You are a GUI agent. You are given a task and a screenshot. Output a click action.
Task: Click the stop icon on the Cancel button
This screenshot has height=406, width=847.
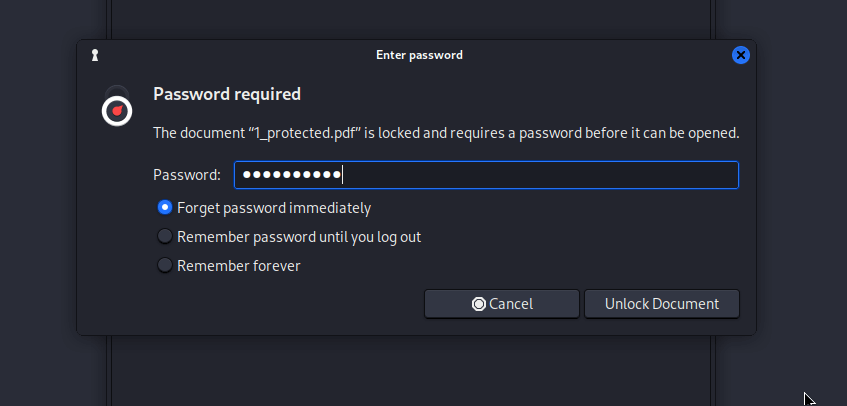(x=479, y=304)
